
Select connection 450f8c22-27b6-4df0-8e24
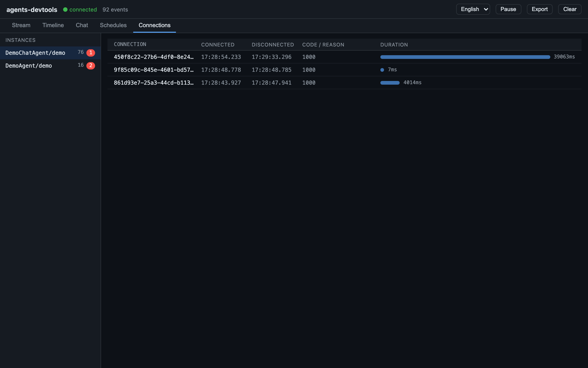pos(344,57)
